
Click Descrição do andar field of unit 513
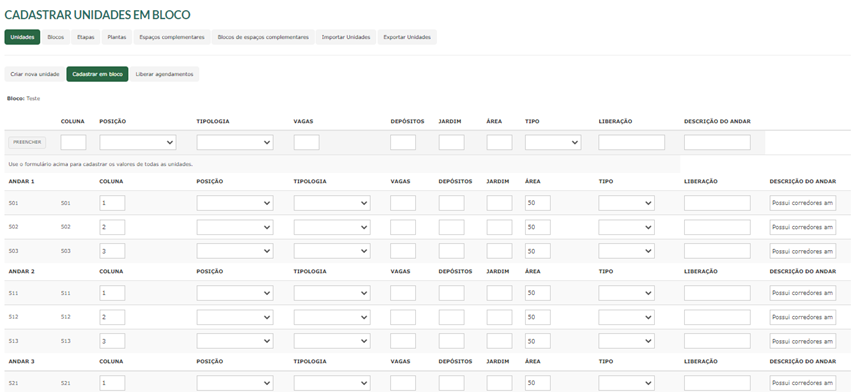click(802, 341)
